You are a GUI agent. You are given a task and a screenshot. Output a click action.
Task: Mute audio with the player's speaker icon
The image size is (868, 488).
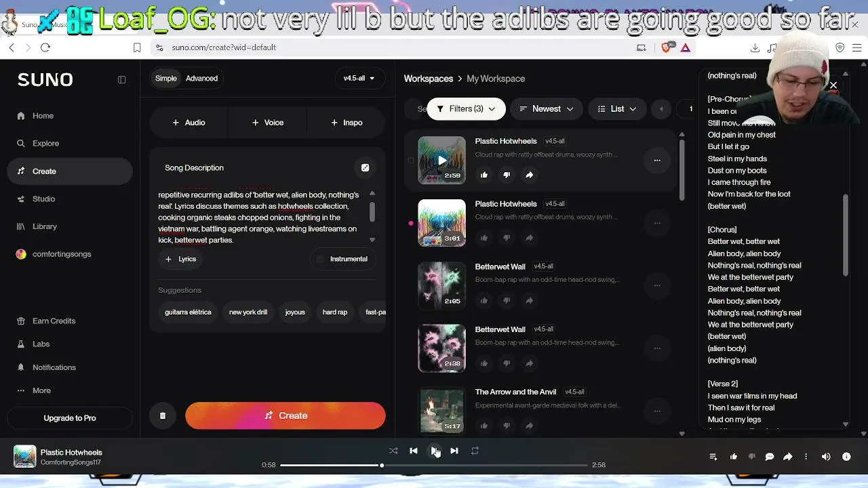[x=826, y=457]
